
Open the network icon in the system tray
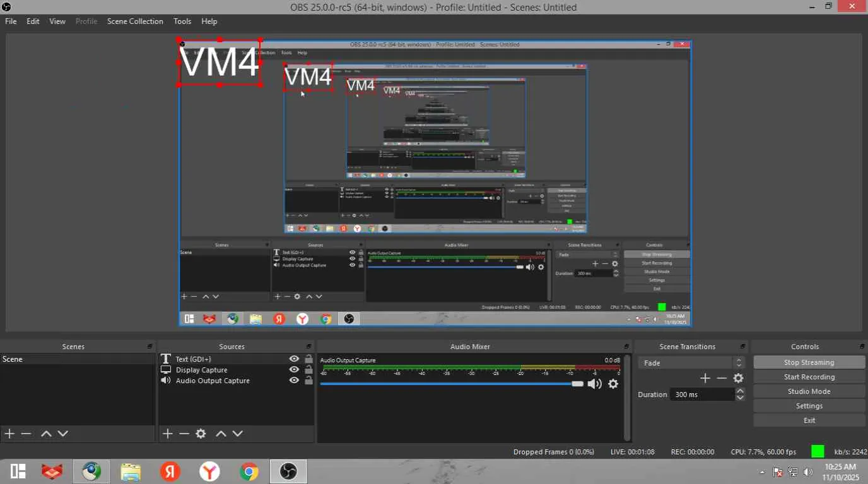click(x=793, y=472)
